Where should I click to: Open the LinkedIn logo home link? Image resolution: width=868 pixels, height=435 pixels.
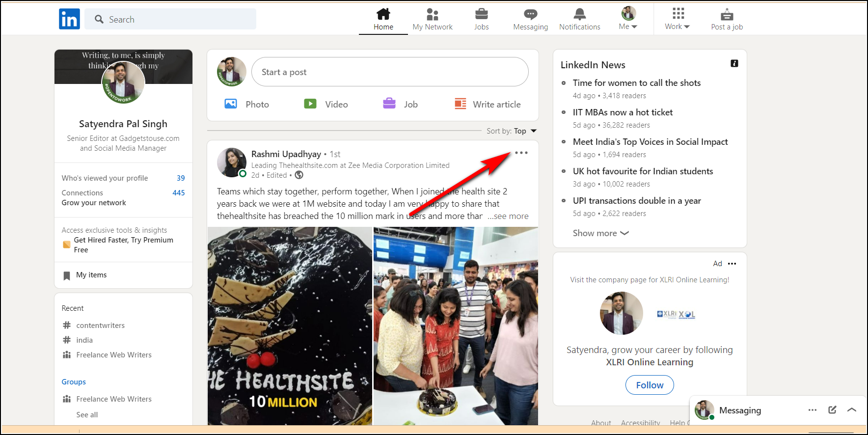(x=69, y=19)
